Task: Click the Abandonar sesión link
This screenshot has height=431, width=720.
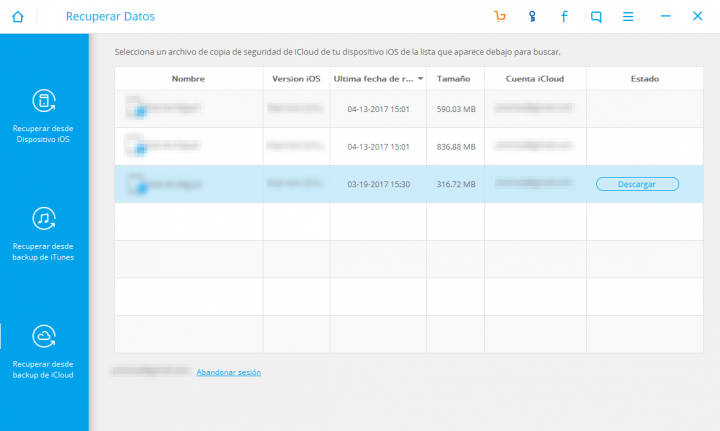Action: click(x=228, y=372)
